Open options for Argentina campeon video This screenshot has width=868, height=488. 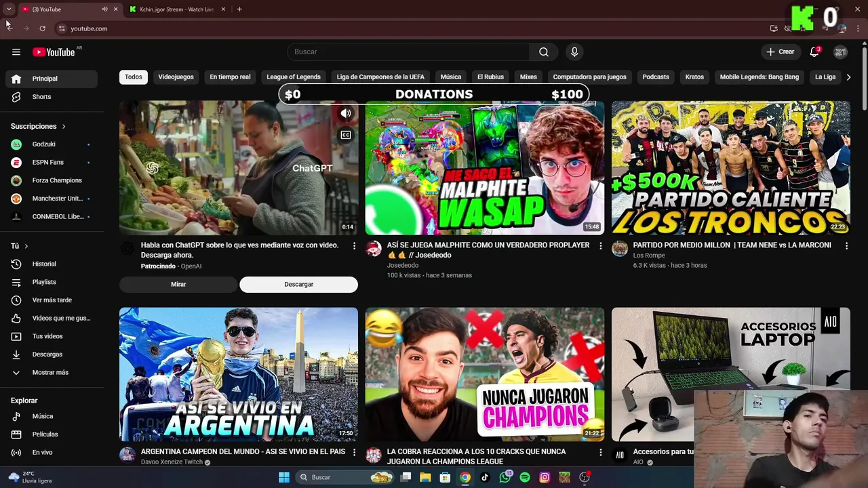click(354, 452)
